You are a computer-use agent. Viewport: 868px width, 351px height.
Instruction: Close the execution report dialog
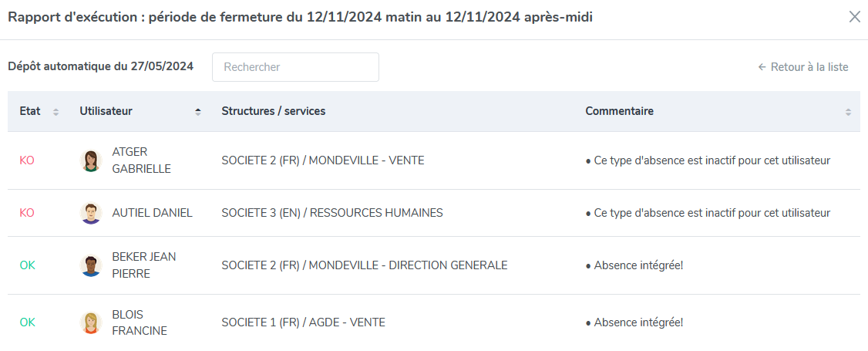click(855, 17)
